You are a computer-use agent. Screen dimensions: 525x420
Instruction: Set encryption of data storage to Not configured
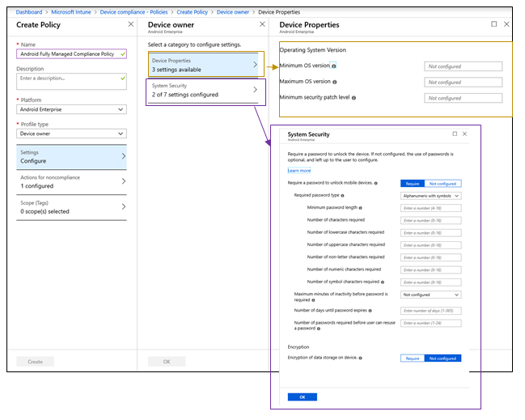pyautogui.click(x=442, y=358)
